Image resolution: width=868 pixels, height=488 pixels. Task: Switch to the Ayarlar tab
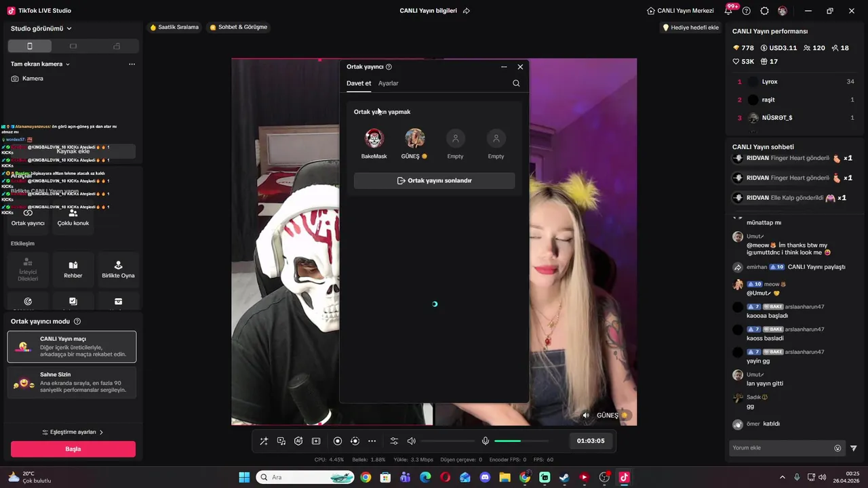(389, 83)
